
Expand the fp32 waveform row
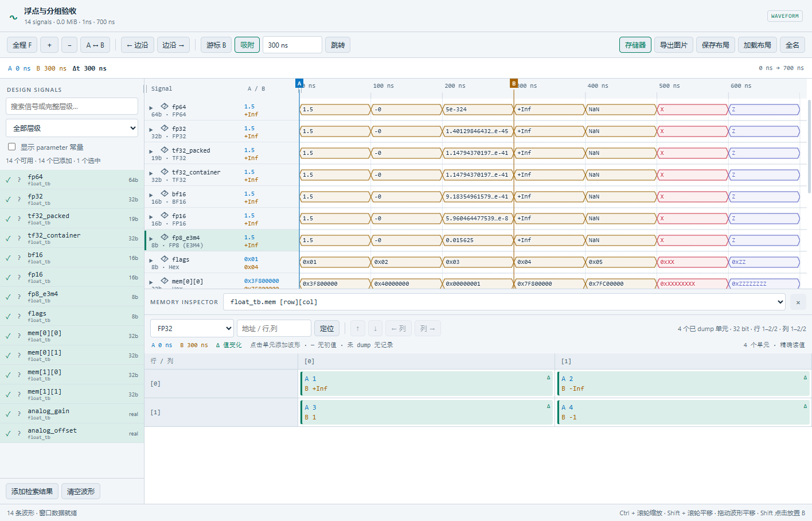pyautogui.click(x=151, y=130)
